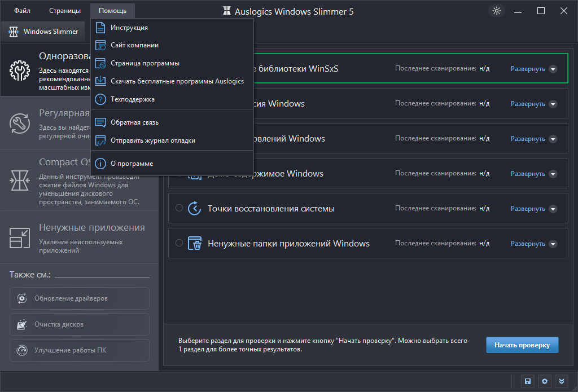Image resolution: width=578 pixels, height=392 pixels.
Task: Click the Улучшение работы ПК button
Action: click(80, 350)
